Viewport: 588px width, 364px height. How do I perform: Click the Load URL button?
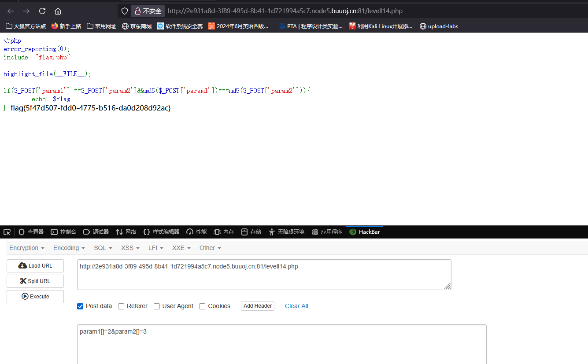(x=35, y=266)
